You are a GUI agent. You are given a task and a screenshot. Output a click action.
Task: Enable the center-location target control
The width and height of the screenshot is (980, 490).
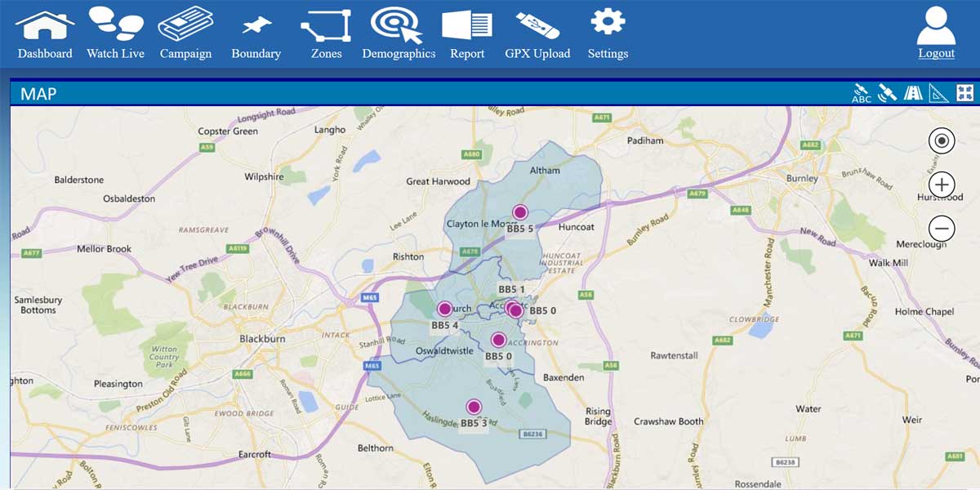point(941,140)
